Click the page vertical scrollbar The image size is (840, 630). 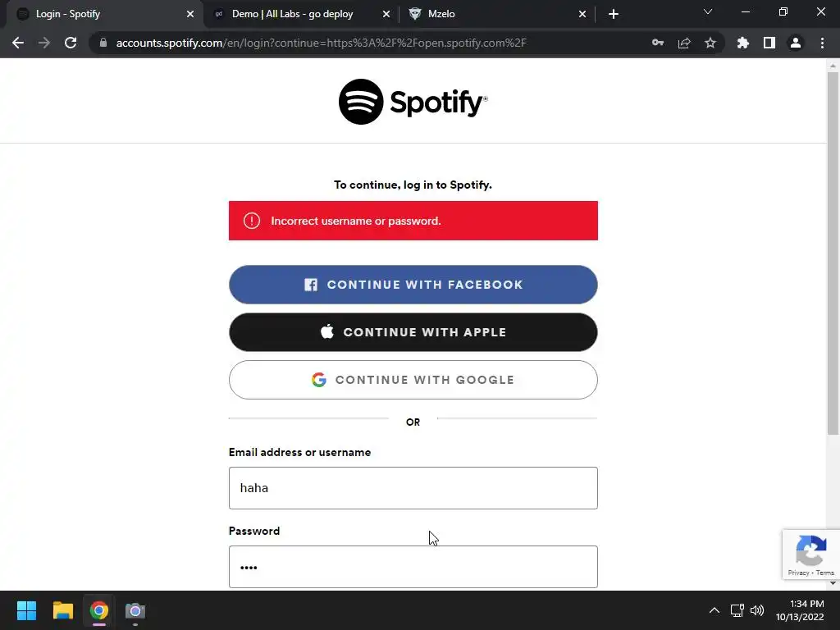(x=833, y=253)
